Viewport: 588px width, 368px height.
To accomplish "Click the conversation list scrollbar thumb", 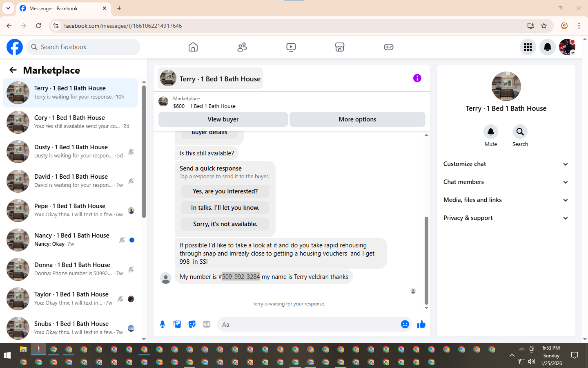I will [144, 151].
